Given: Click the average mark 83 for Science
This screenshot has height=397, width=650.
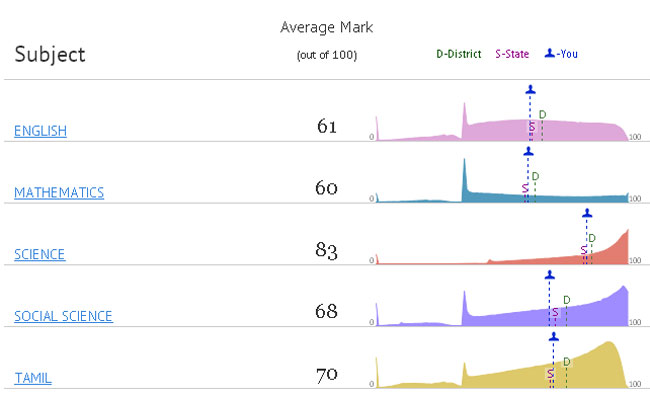Looking at the screenshot, I should click(x=327, y=250).
